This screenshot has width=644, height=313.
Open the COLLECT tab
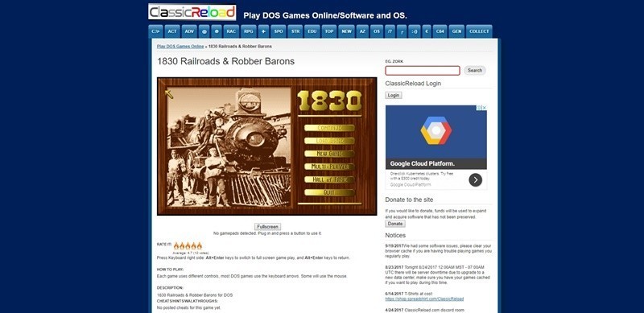(479, 31)
